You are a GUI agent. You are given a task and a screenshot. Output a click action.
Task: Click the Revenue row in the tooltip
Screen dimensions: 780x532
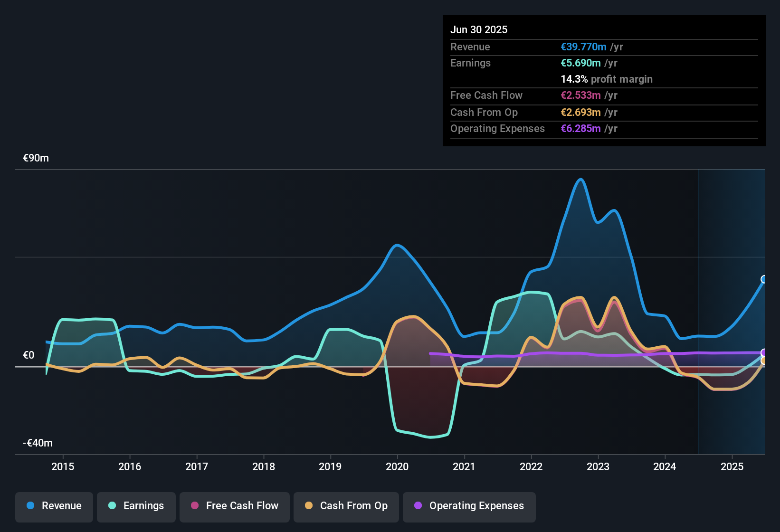[604, 47]
